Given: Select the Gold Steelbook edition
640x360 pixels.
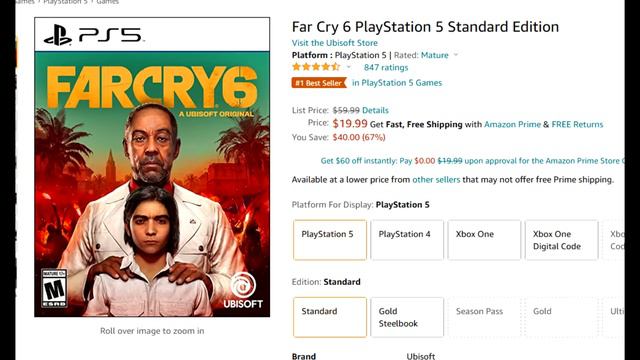Looking at the screenshot, I should [x=407, y=317].
